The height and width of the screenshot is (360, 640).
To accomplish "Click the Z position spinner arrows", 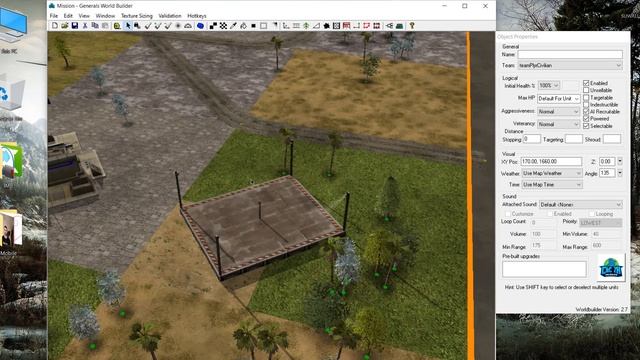I will click(x=620, y=162).
